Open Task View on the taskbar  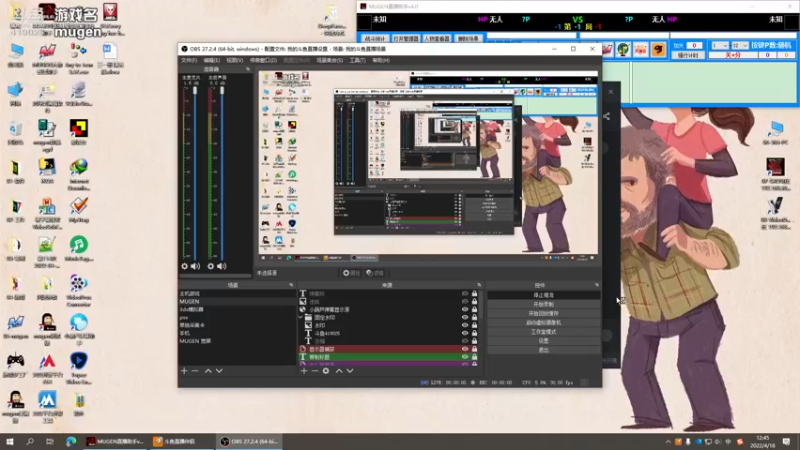click(49, 441)
